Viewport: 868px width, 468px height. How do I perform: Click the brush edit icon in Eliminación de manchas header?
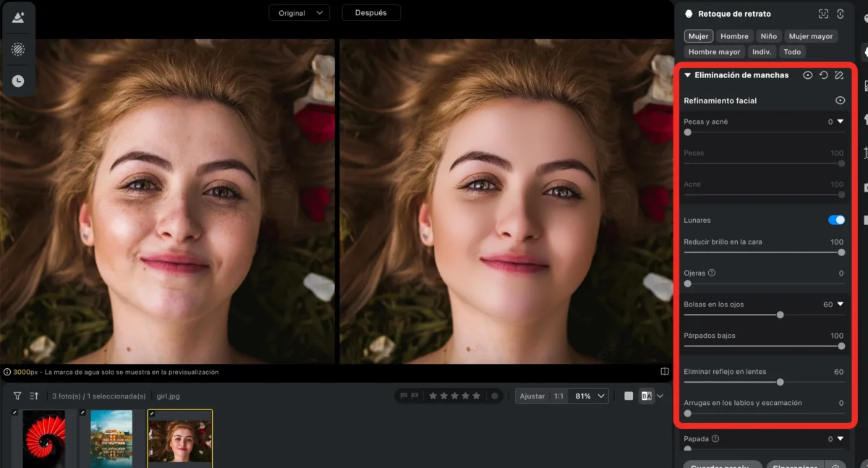[839, 75]
